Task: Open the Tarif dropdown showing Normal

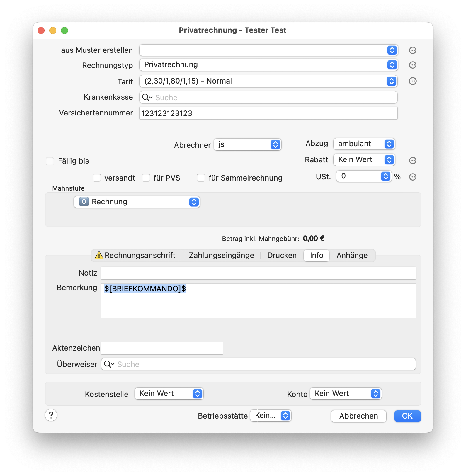Action: click(x=268, y=81)
